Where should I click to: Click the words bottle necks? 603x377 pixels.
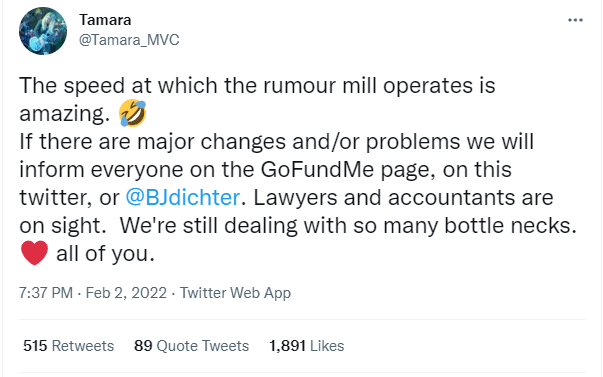510,225
